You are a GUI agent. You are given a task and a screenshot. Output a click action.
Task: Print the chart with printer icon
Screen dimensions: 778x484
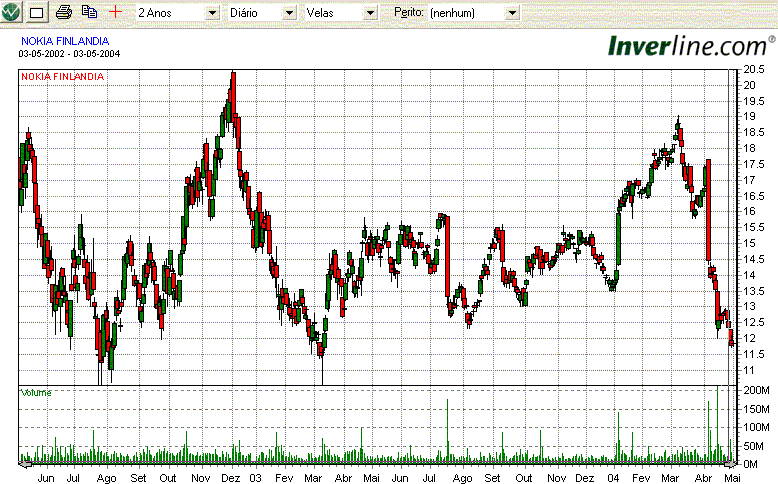click(x=64, y=12)
